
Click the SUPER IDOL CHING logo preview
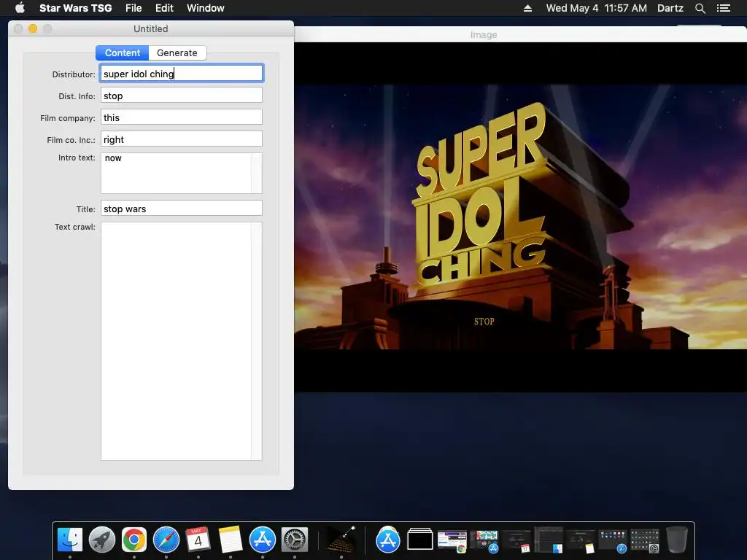[x=481, y=195]
